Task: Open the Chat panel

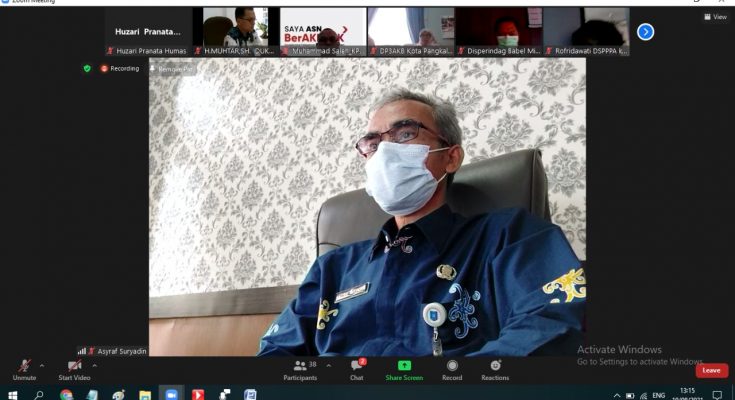Action: coord(357,370)
